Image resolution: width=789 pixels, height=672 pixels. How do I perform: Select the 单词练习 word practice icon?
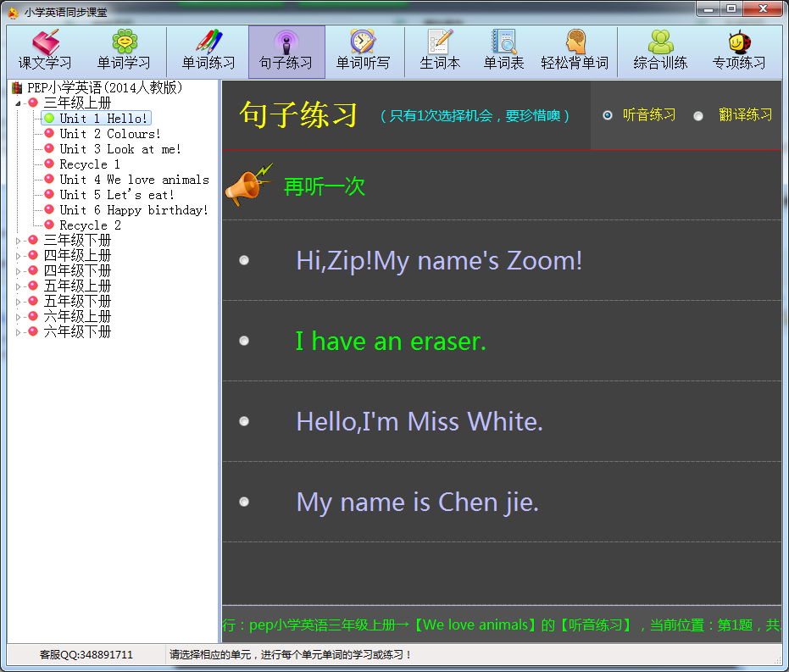208,51
